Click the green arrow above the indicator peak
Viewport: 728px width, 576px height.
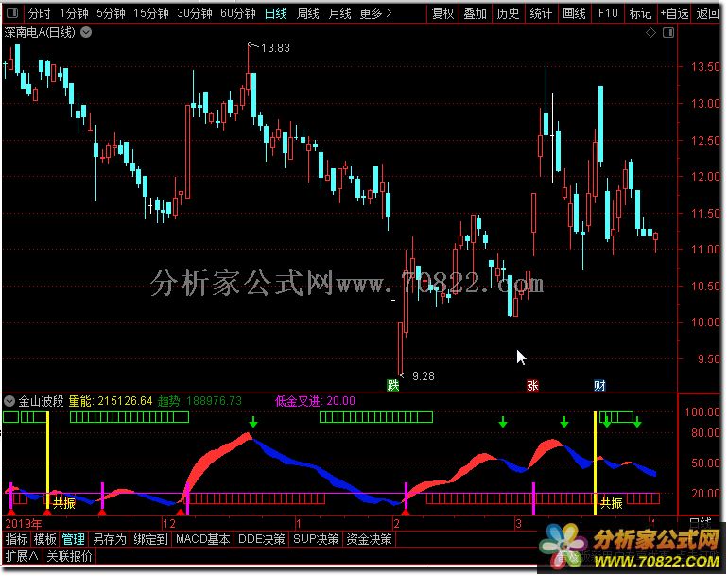[253, 422]
